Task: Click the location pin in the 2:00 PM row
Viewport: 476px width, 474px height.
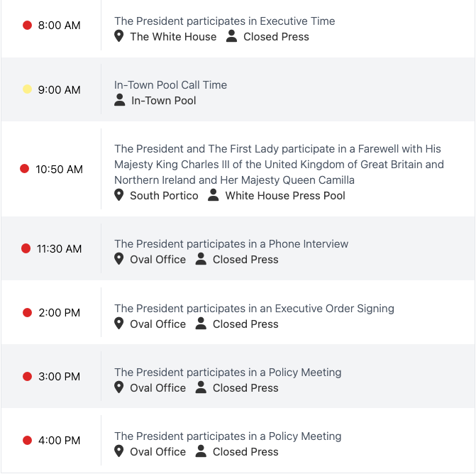Action: pyautogui.click(x=119, y=324)
